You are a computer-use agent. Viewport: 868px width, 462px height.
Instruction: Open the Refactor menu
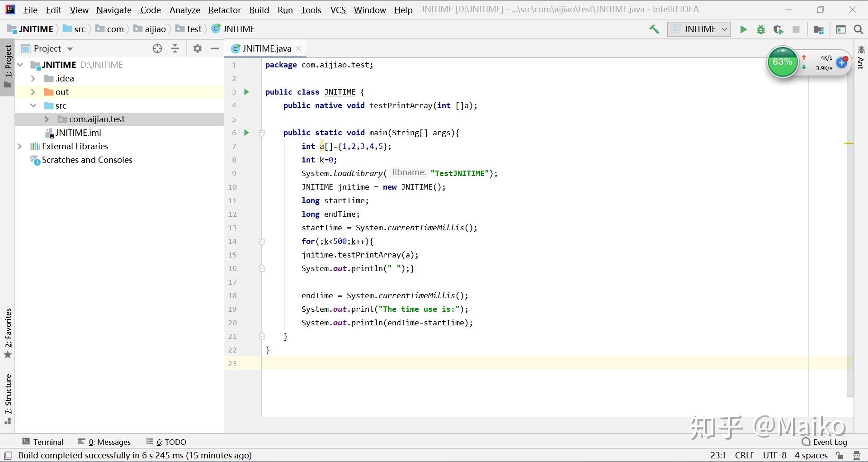pos(224,10)
